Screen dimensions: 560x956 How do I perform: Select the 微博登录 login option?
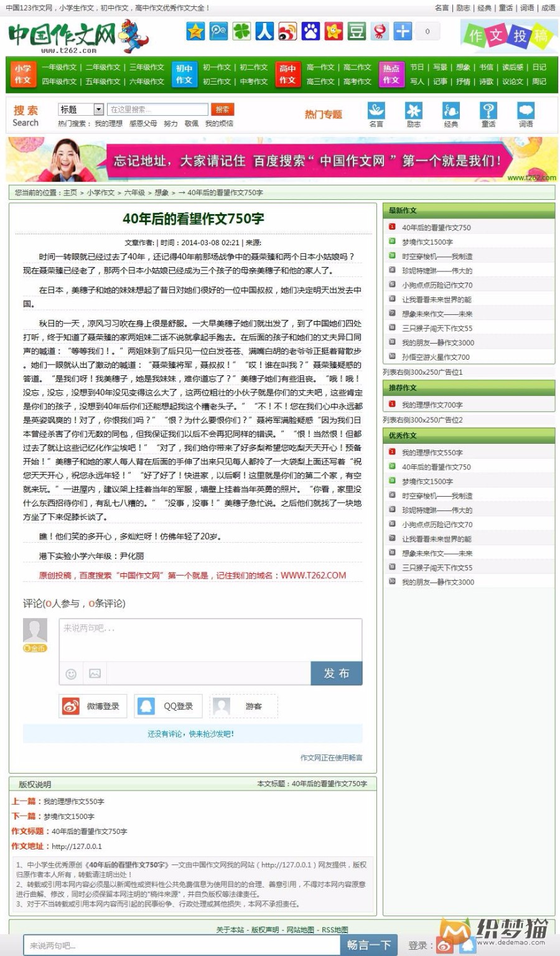92,706
